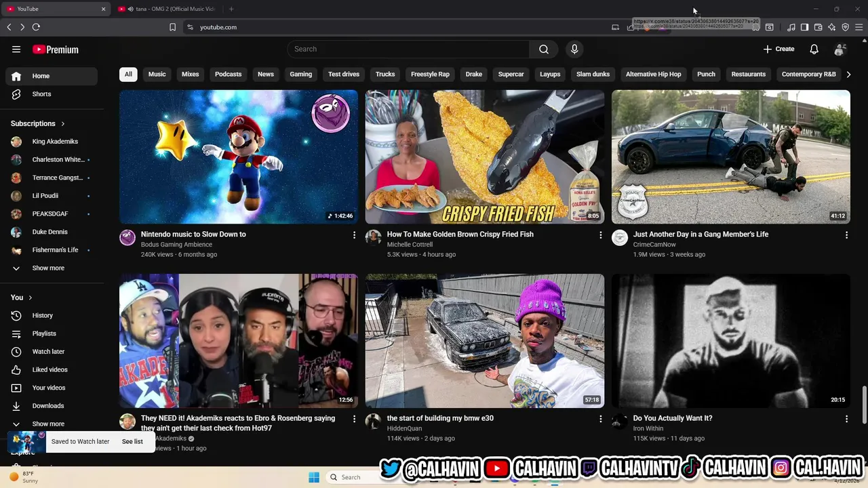Open the account avatar menu
The image size is (868, 488).
pyautogui.click(x=840, y=49)
